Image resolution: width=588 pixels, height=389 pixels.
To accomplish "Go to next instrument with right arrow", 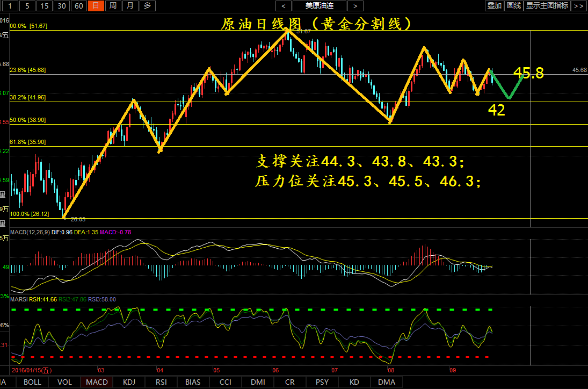I will 354,6.
